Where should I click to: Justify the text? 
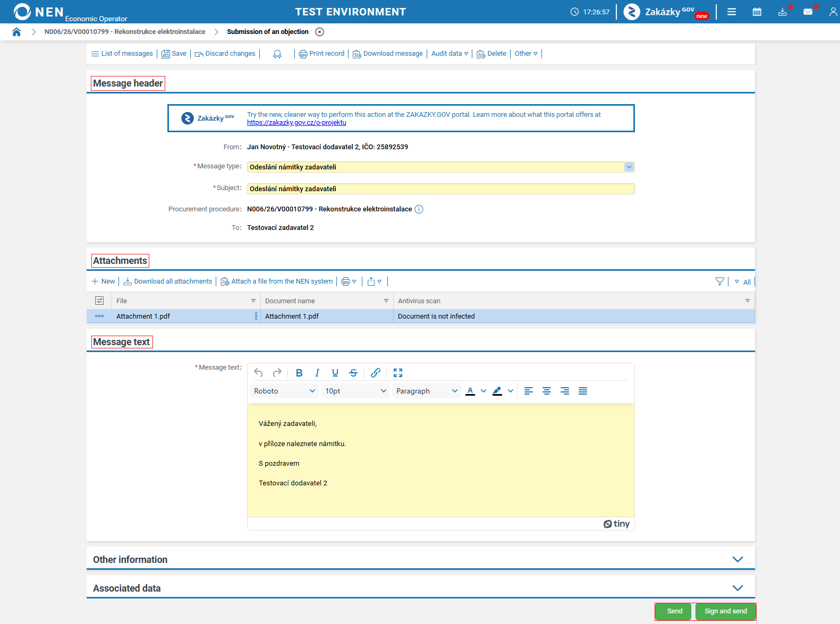[x=583, y=391]
